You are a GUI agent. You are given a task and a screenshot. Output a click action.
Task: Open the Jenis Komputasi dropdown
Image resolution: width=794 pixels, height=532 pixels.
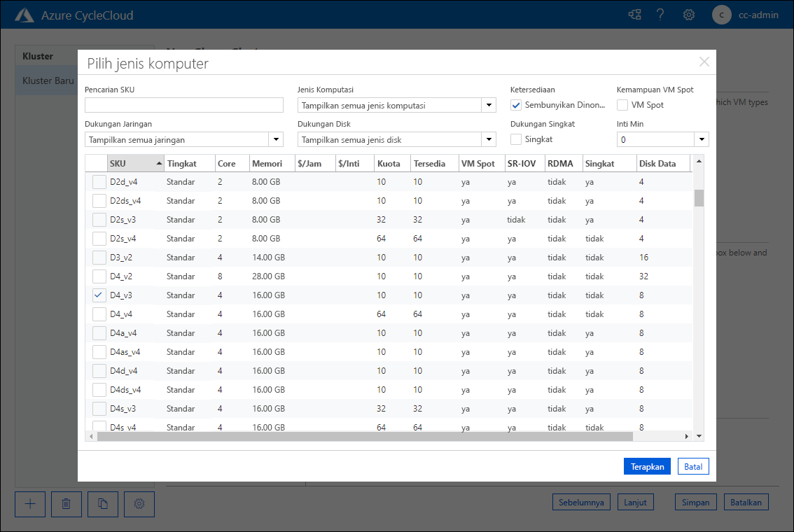(x=489, y=104)
